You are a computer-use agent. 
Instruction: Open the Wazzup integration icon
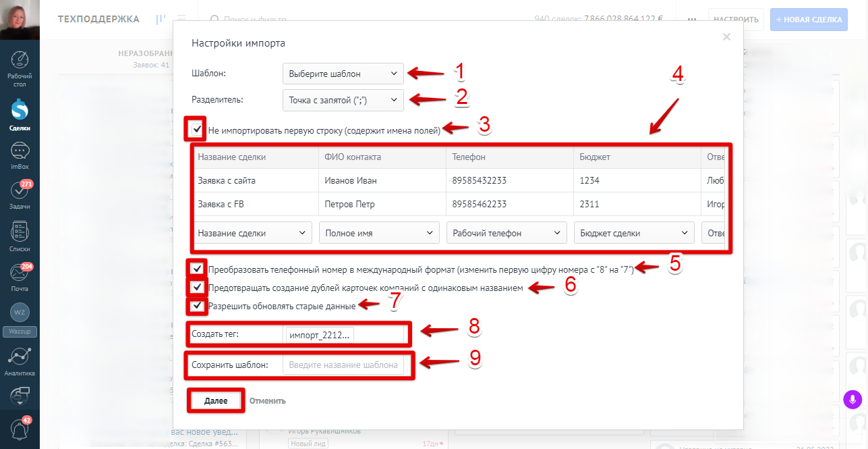click(x=20, y=319)
